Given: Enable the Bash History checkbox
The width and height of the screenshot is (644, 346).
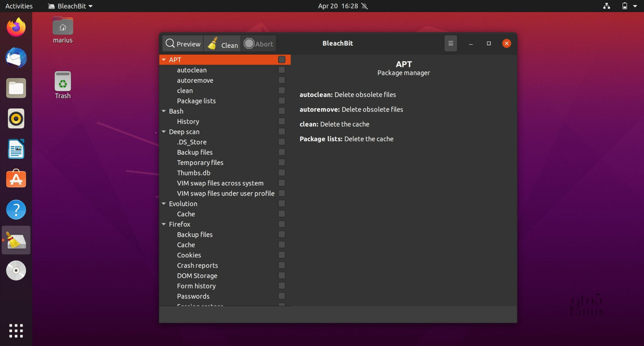Looking at the screenshot, I should (x=282, y=121).
